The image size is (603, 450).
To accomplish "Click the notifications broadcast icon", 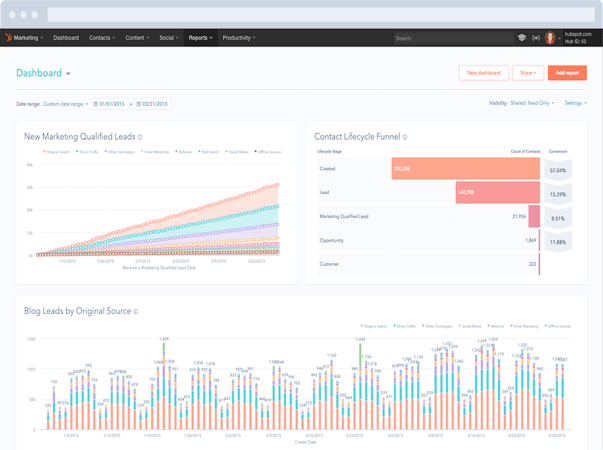I will coord(535,38).
